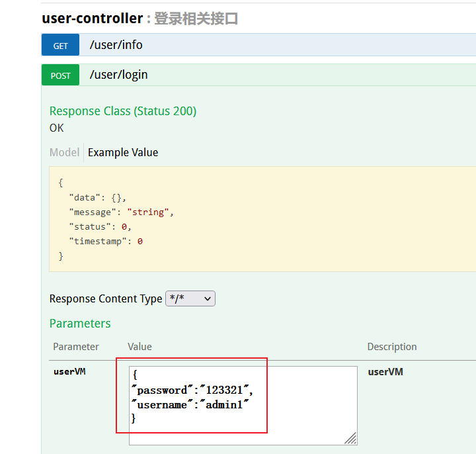Click the Parameters section heading
The height and width of the screenshot is (454, 476).
(x=80, y=324)
